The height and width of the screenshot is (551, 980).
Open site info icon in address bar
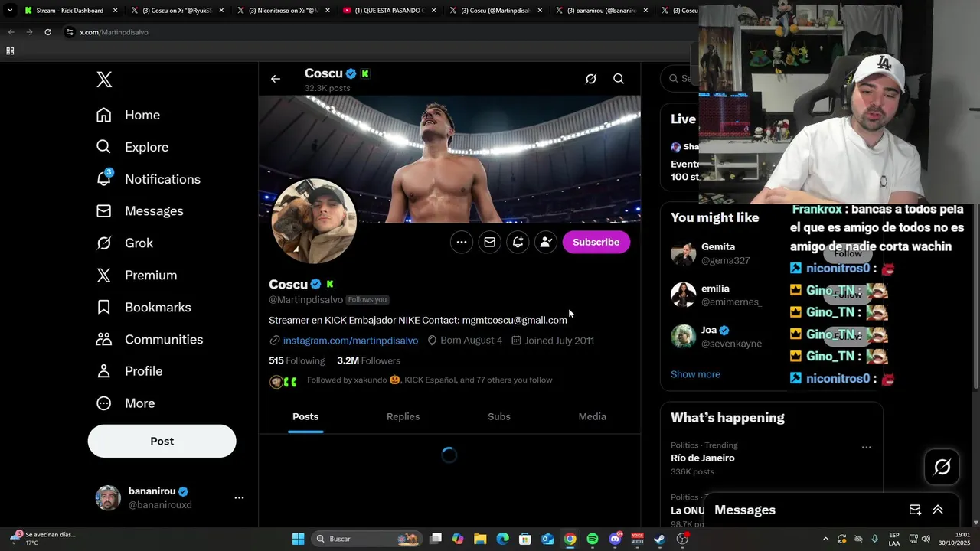click(70, 32)
